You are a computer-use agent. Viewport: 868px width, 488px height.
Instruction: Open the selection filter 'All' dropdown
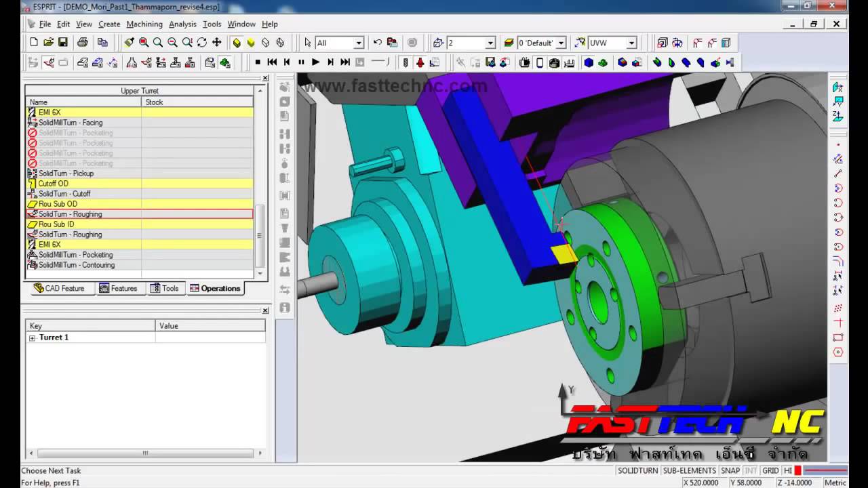pos(359,43)
